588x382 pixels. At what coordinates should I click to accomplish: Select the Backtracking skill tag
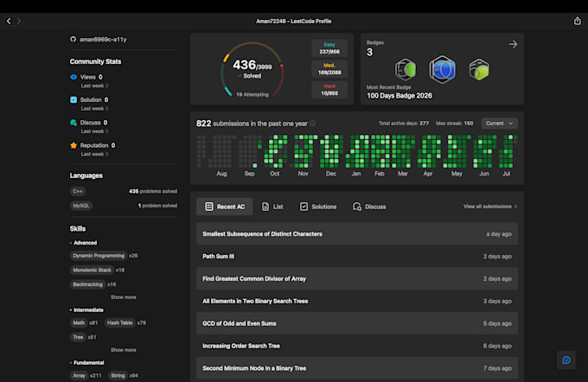87,284
